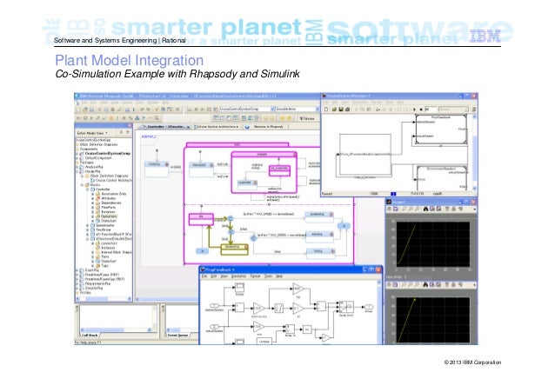
Task: Open File menu in PropFeedback window
Action: 204,276
